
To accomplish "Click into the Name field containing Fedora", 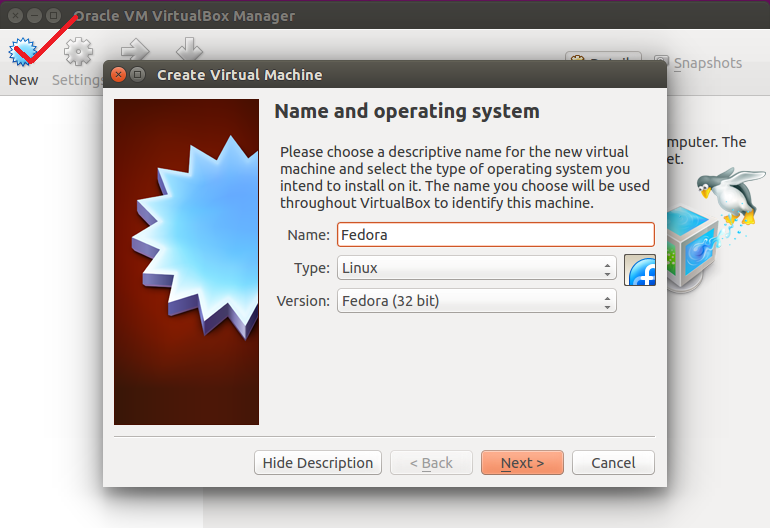I will click(495, 235).
